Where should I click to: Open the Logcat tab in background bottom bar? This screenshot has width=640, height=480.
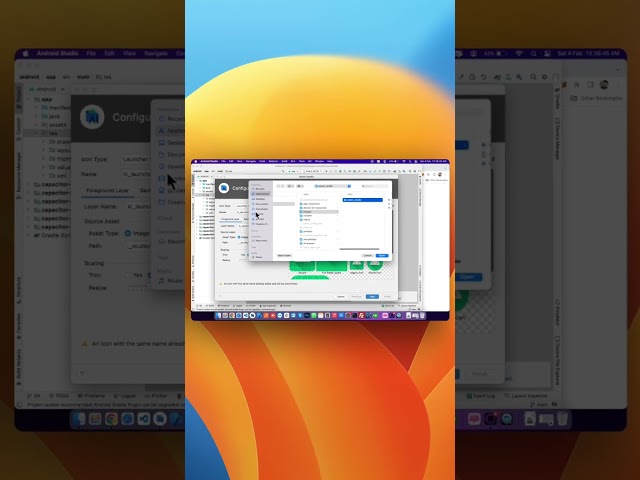pyautogui.click(x=124, y=396)
